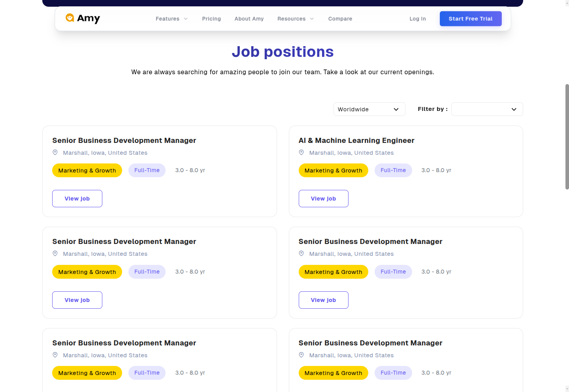Click the page's vertical scrollbar thumb
The height and width of the screenshot is (392, 569).
[x=567, y=137]
